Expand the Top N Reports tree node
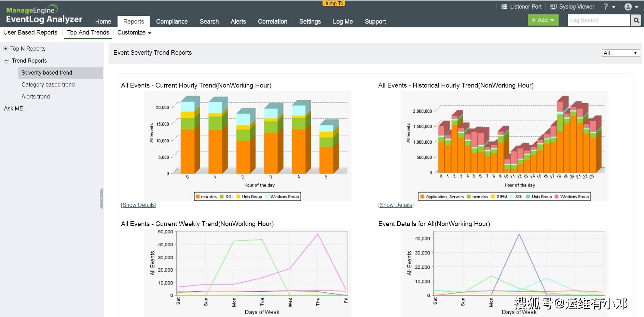The width and height of the screenshot is (644, 317). (5, 49)
